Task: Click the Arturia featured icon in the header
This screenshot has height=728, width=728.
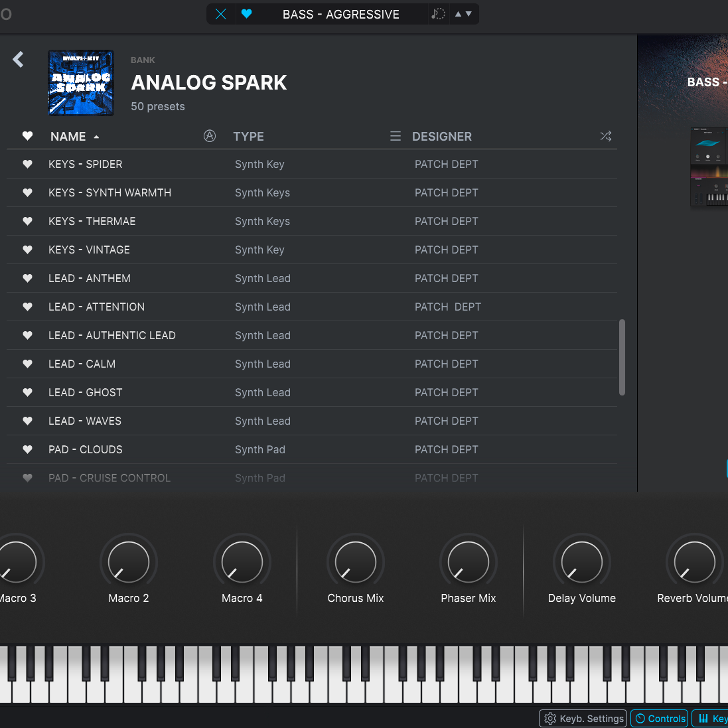Action: (x=210, y=136)
